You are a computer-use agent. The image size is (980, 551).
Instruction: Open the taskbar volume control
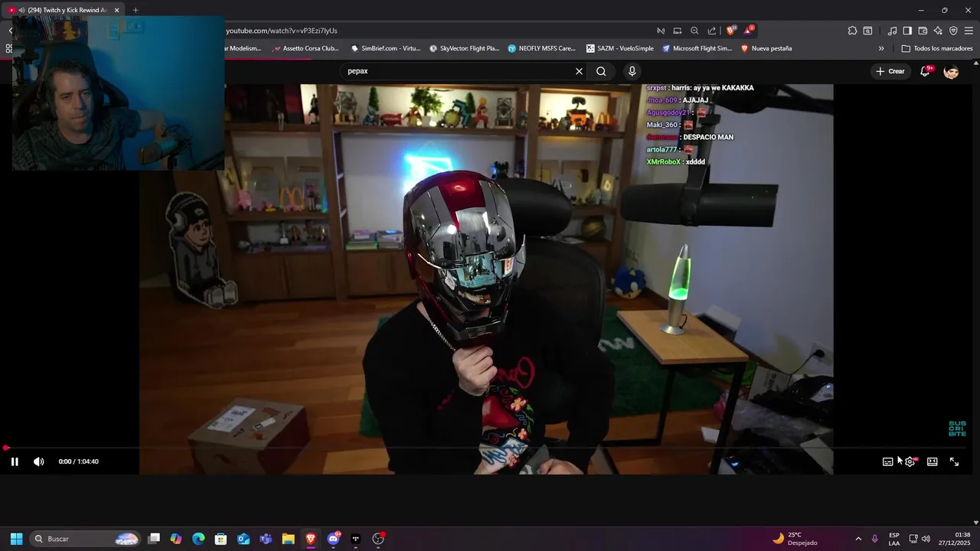[x=926, y=539]
